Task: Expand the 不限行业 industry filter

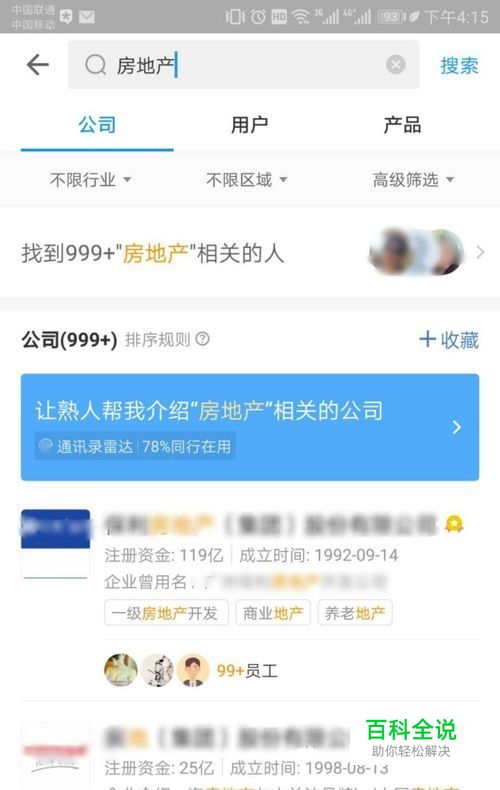Action: click(x=90, y=179)
